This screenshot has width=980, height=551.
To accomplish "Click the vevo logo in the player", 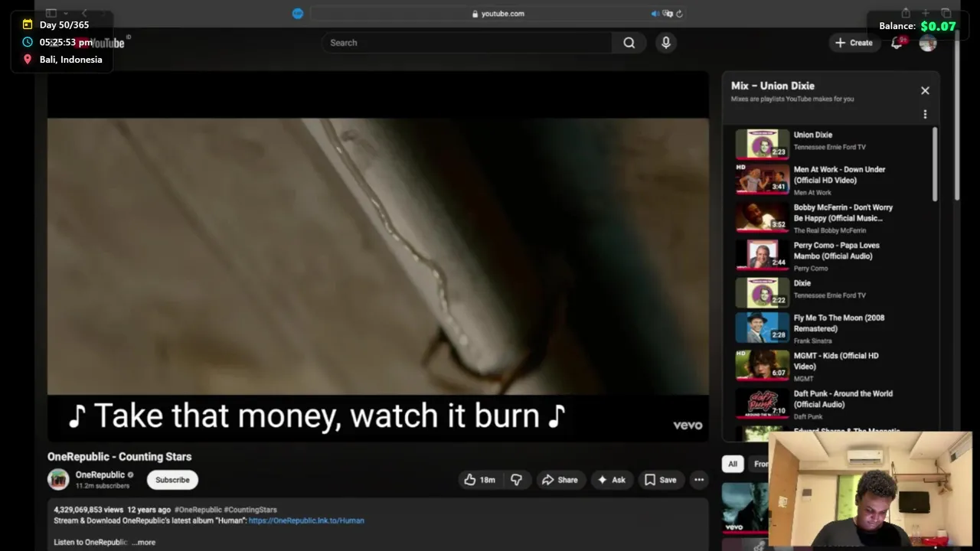I will point(688,425).
